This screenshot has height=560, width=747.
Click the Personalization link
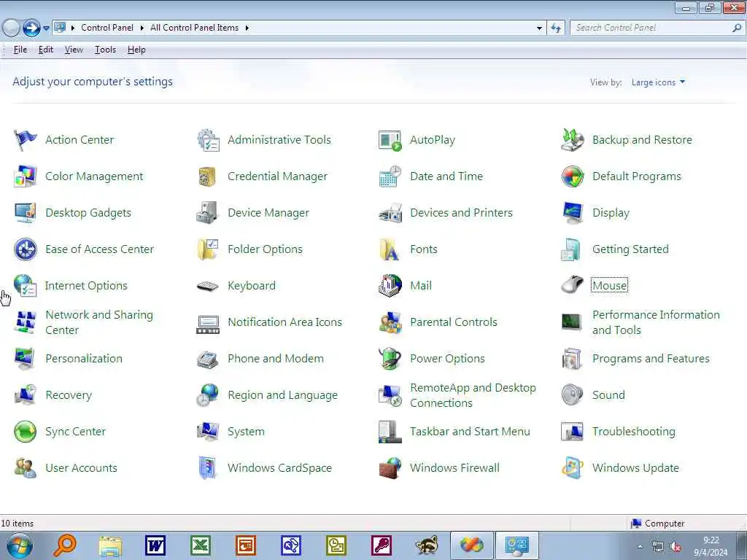[x=84, y=359]
